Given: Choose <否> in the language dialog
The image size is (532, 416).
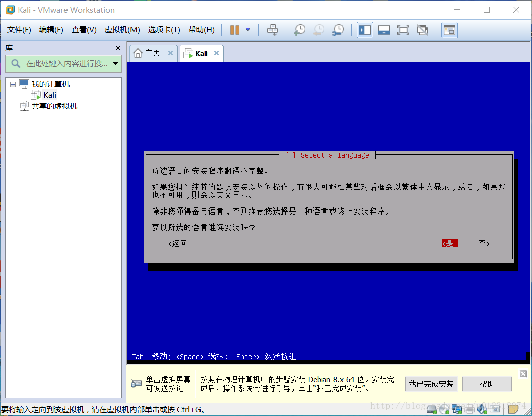Looking at the screenshot, I should point(482,244).
